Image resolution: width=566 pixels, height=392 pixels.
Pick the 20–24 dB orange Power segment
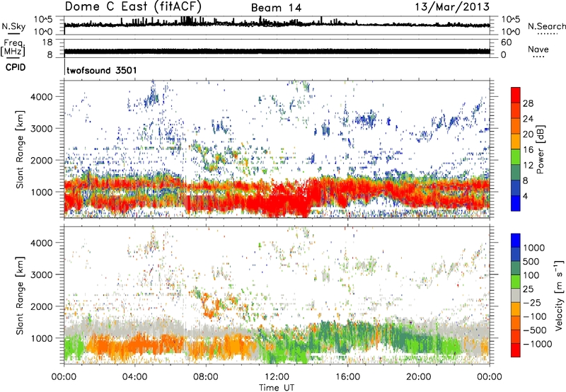pyautogui.click(x=516, y=126)
